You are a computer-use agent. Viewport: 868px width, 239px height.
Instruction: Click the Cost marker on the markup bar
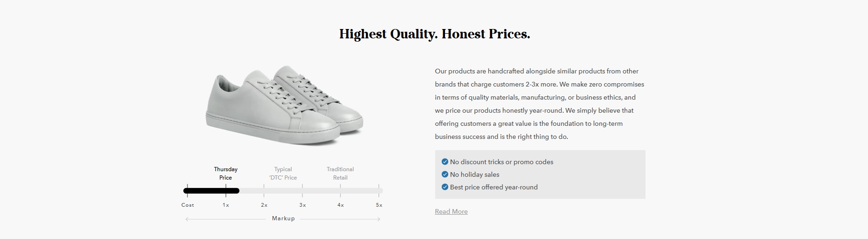(x=187, y=191)
